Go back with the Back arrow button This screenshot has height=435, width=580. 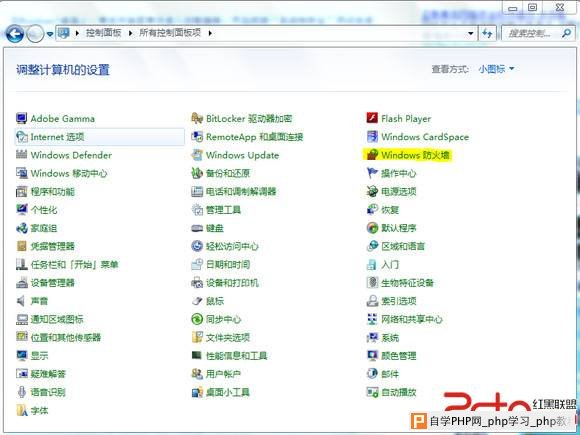coord(15,34)
